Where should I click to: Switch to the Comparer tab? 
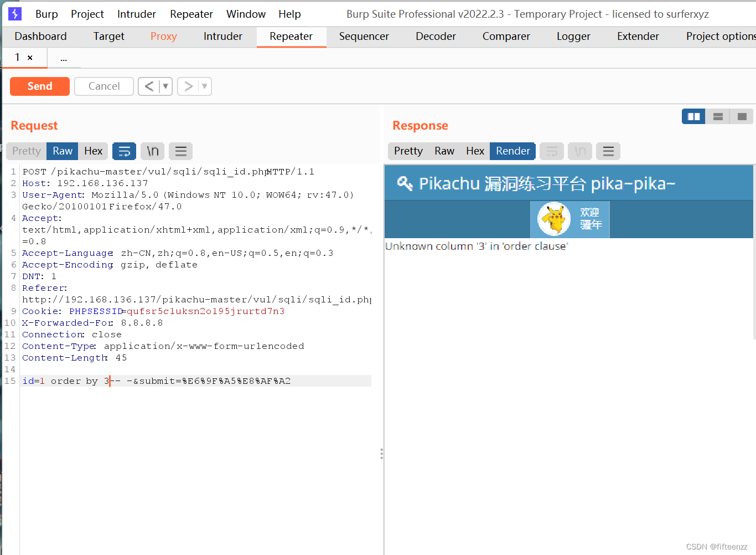[506, 36]
